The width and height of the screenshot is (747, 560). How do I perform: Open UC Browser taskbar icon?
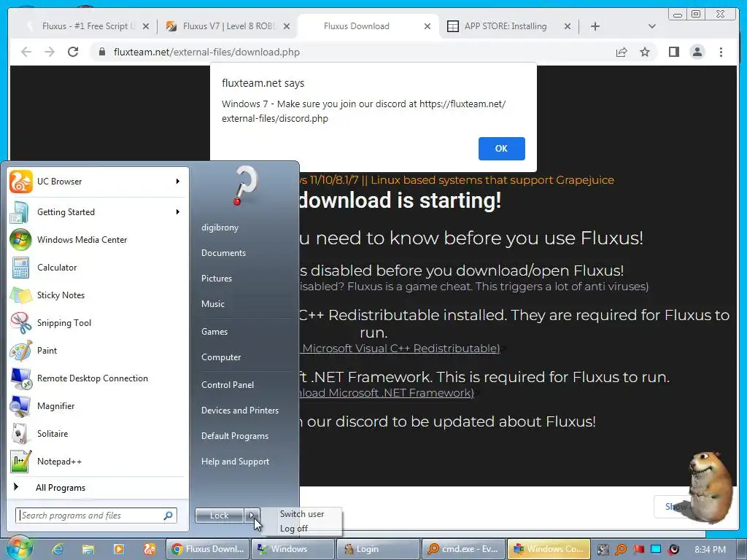point(150,549)
